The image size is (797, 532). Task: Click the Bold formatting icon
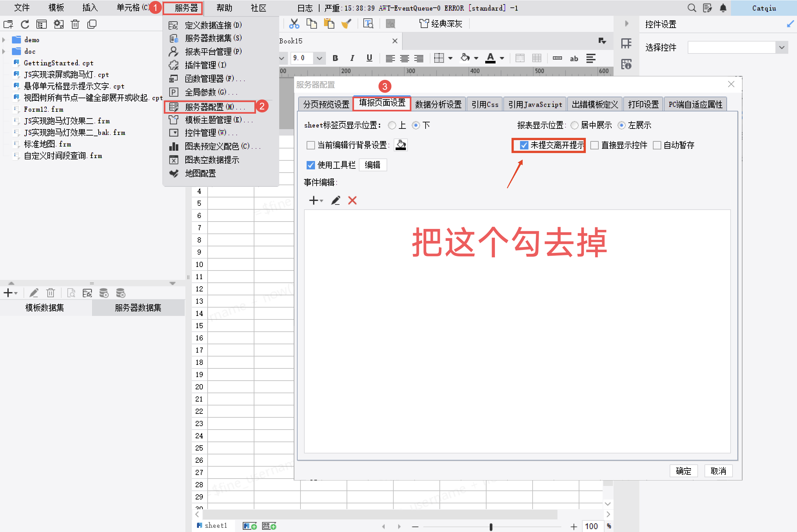point(335,58)
